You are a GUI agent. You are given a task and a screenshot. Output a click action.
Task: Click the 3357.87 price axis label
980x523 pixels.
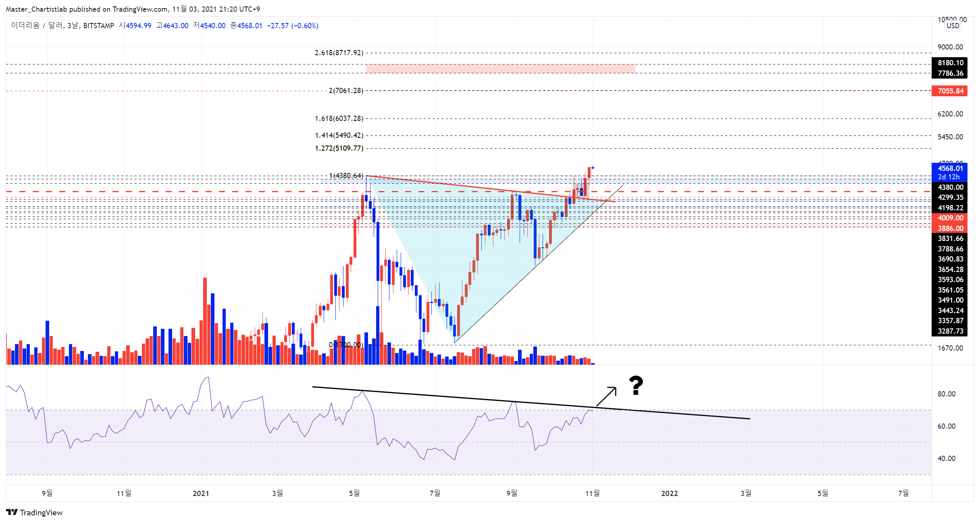coord(950,321)
